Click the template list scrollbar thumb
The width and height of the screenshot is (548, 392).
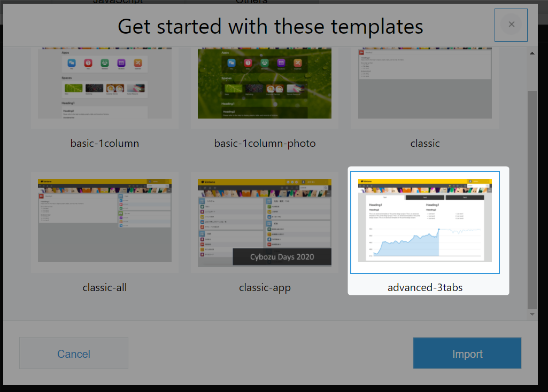pos(532,200)
